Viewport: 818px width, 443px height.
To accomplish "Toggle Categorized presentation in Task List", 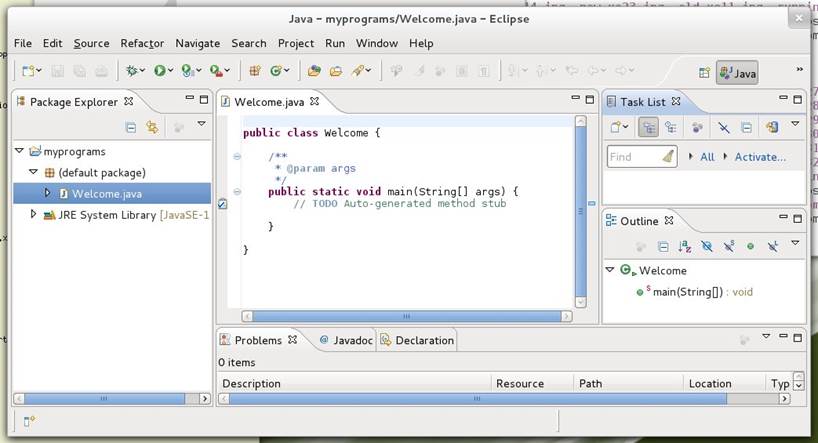I will tap(648, 127).
